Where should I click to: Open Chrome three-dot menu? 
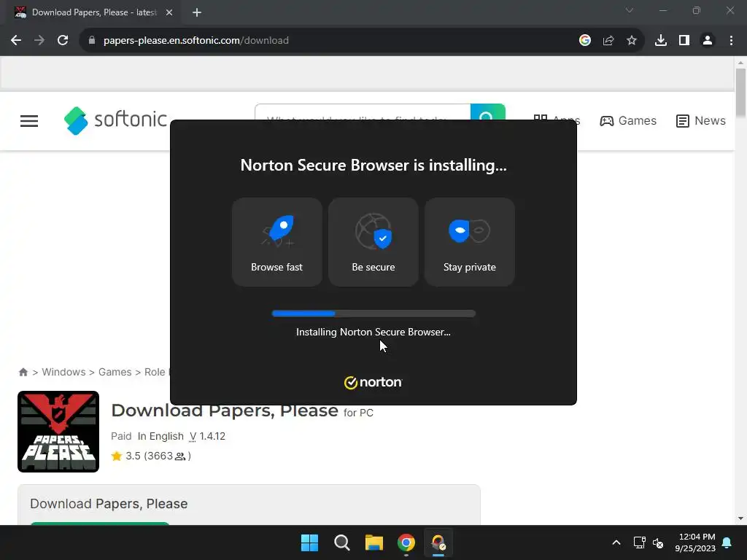pyautogui.click(x=731, y=41)
